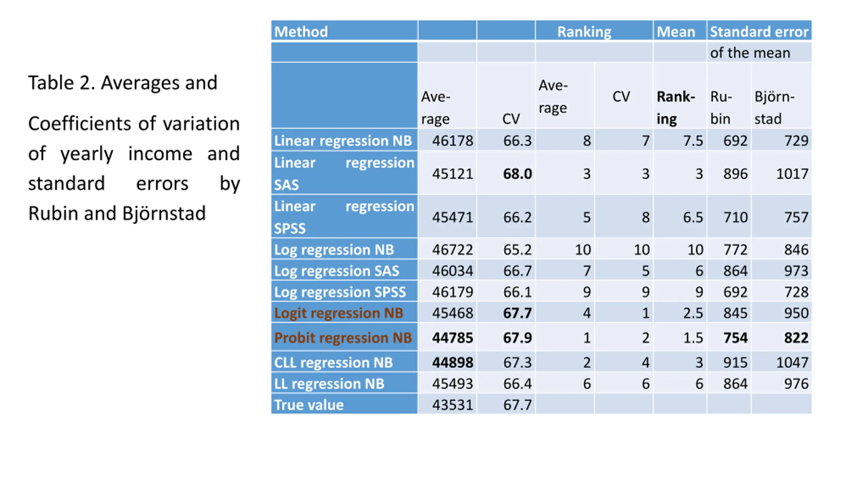Select the 'Coefficients of variation' caption line
868x488 pixels.
click(134, 123)
